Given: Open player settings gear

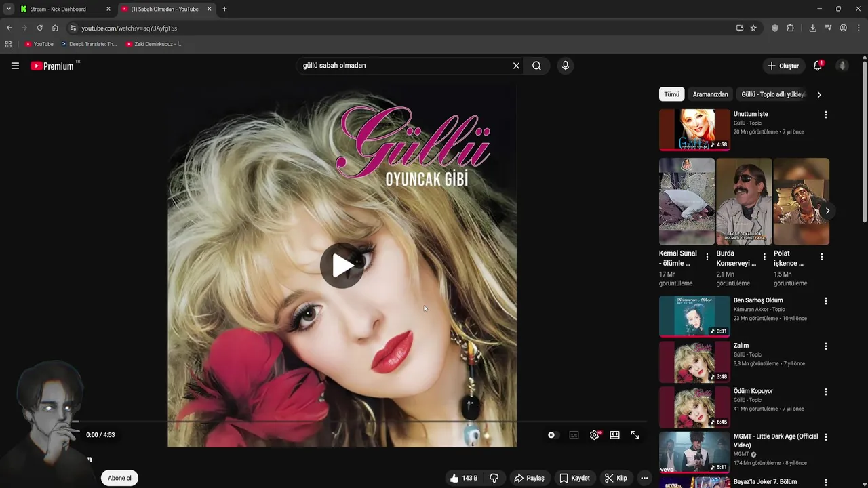Looking at the screenshot, I should point(594,435).
